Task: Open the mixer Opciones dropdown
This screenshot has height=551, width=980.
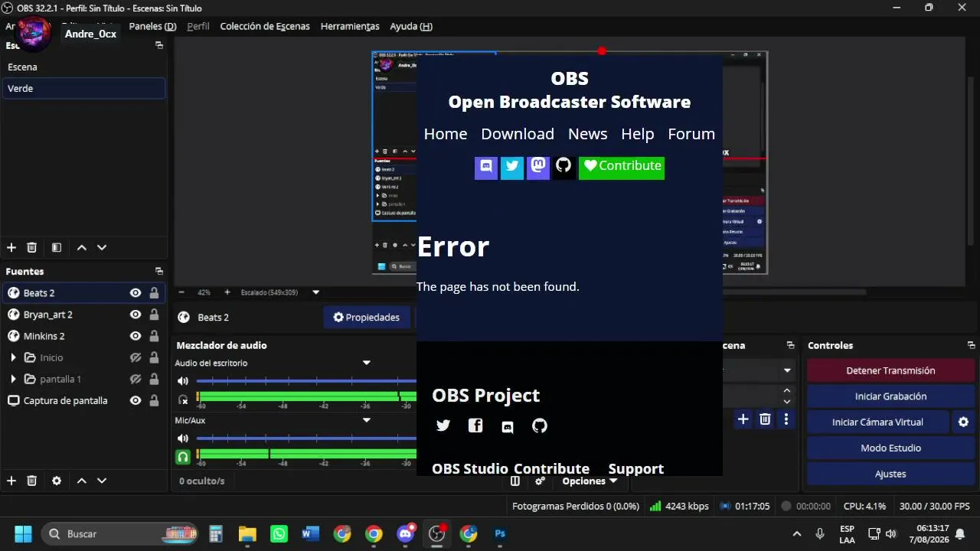Action: pos(590,481)
